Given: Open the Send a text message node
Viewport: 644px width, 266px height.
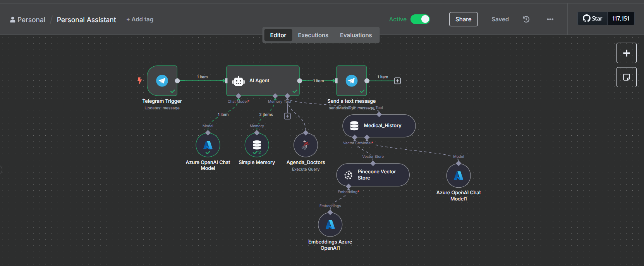Looking at the screenshot, I should pos(351,81).
